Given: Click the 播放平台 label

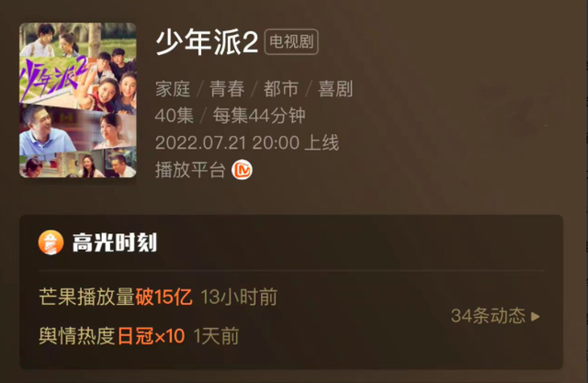Looking at the screenshot, I should click(190, 170).
